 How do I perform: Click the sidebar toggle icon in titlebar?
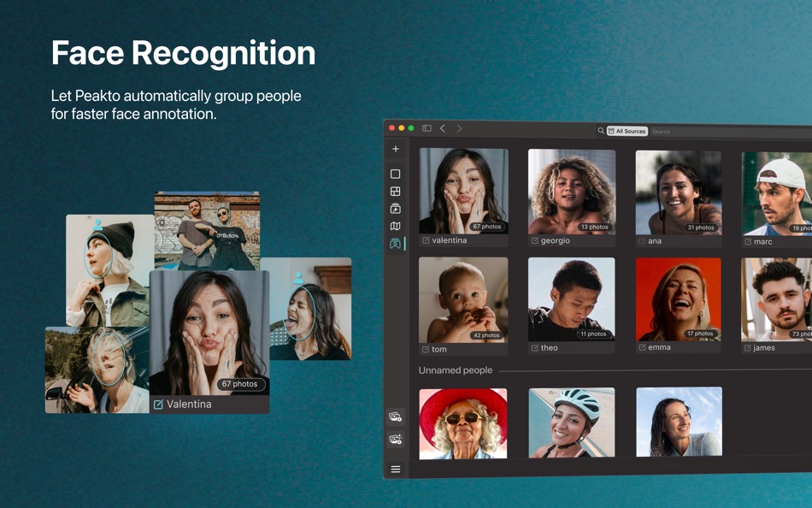pos(426,127)
